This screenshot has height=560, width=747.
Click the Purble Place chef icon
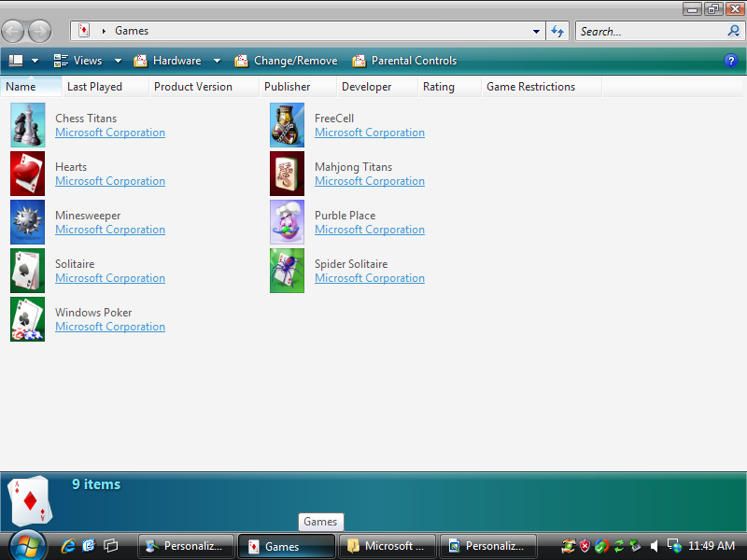287,222
